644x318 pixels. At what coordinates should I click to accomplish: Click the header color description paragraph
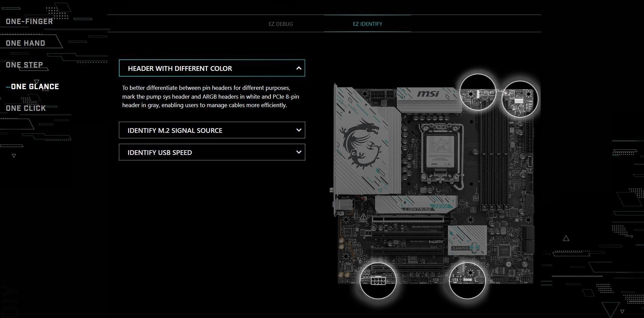[x=210, y=97]
